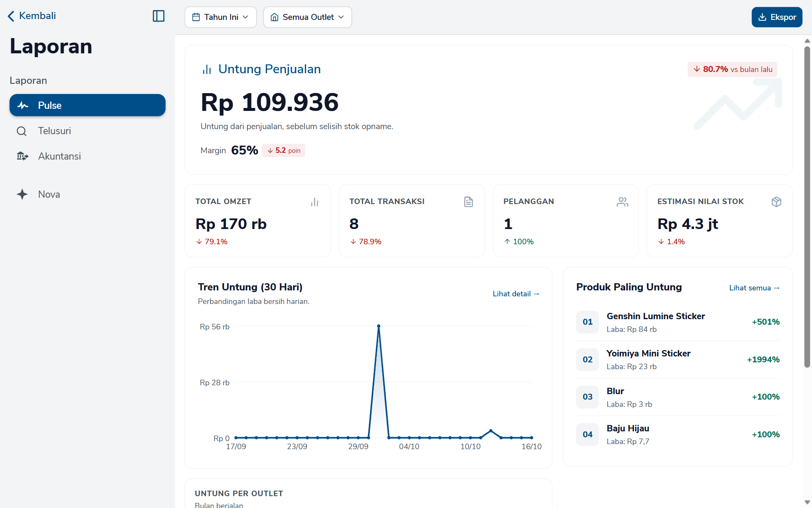812x508 pixels.
Task: Click the scrollbar down arrow
Action: tap(807, 502)
